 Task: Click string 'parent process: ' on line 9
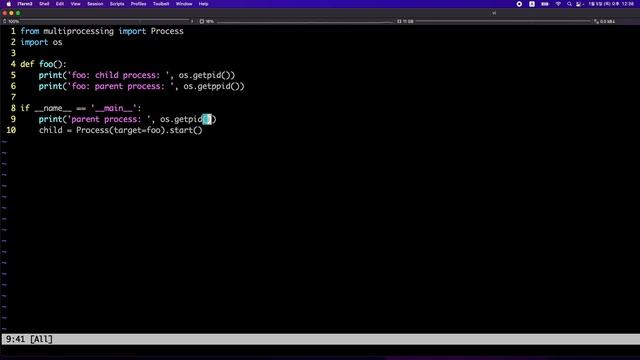click(x=109, y=120)
